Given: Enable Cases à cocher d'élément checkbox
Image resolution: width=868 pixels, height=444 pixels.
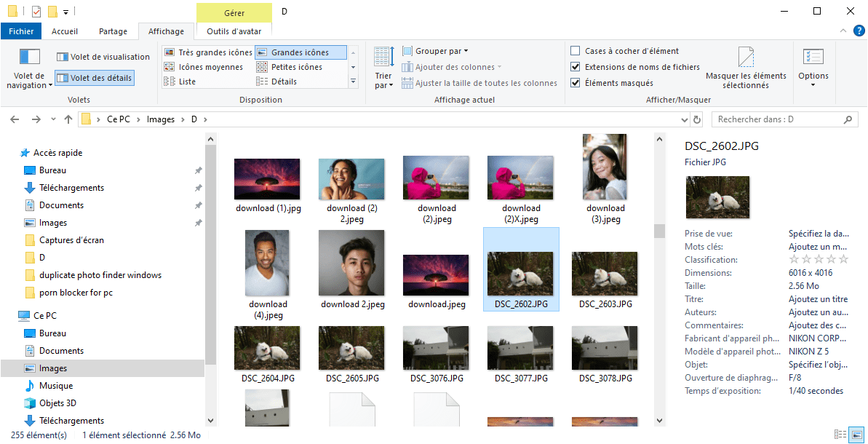Looking at the screenshot, I should coord(576,51).
